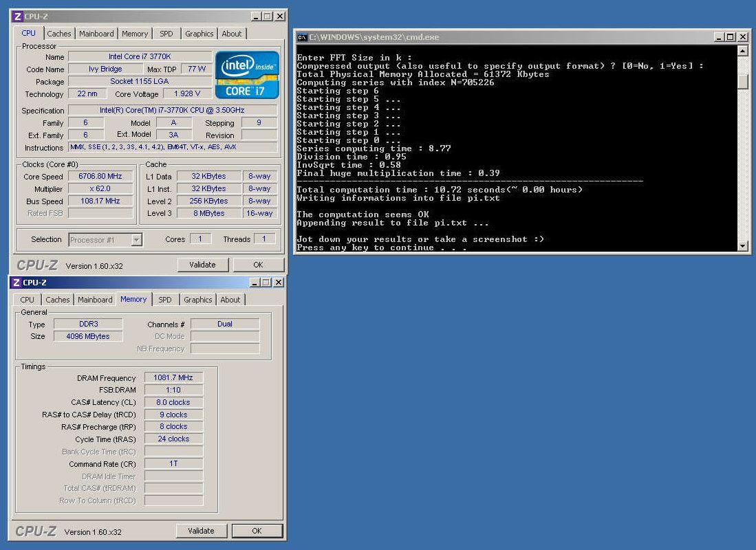
Task: Click the memory Type value 'DDR3'
Action: point(88,324)
